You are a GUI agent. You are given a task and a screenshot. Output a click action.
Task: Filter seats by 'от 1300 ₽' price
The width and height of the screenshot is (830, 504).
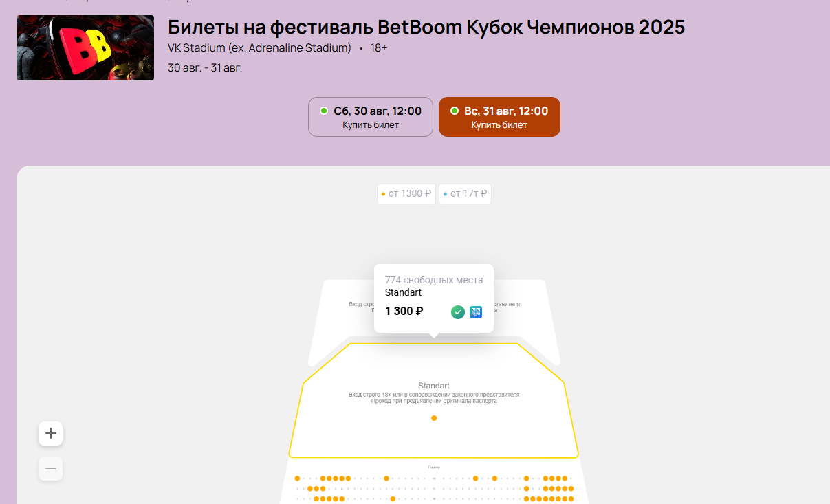click(406, 194)
